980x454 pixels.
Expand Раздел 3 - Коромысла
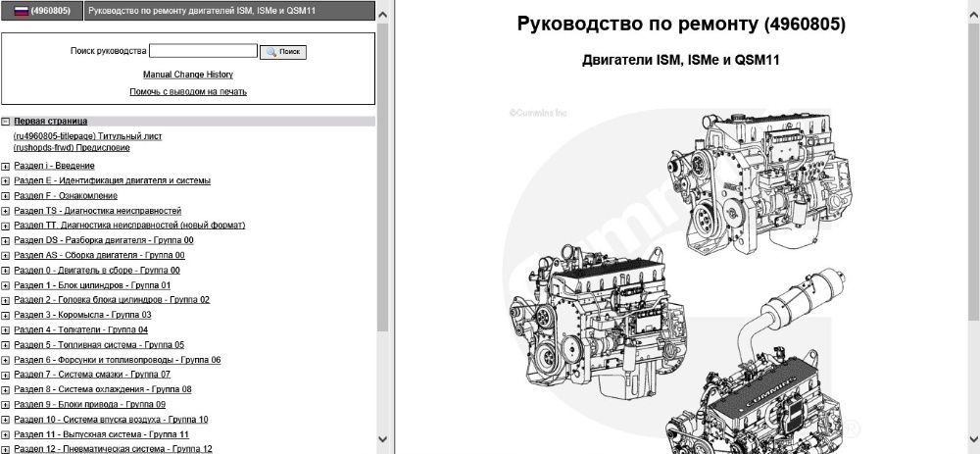click(6, 315)
